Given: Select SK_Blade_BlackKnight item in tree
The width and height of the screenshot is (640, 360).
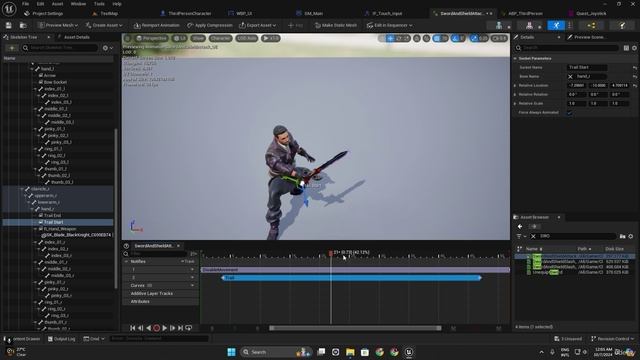Looking at the screenshot, I should click(76, 235).
